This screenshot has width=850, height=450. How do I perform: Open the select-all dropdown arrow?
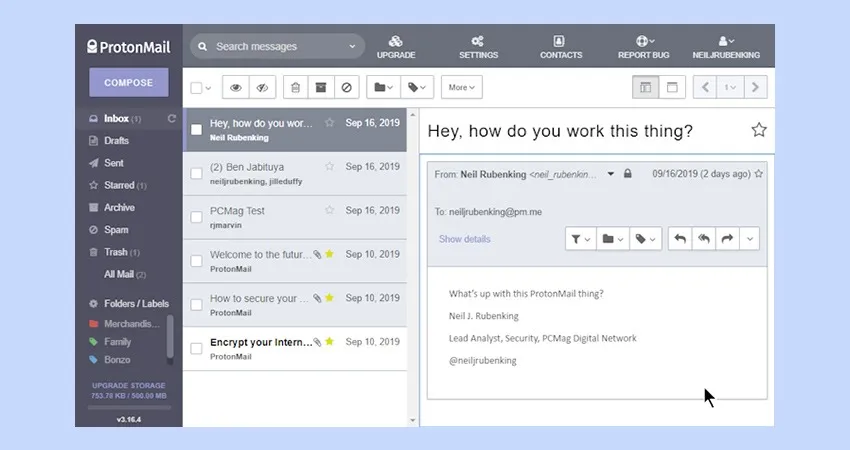click(x=208, y=88)
